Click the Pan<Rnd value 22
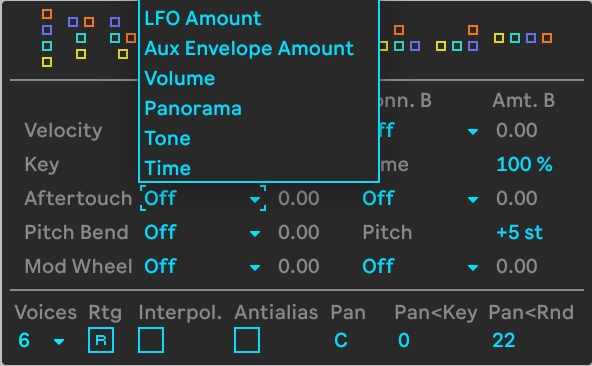Screen dimensions: 592x366 (x=504, y=340)
